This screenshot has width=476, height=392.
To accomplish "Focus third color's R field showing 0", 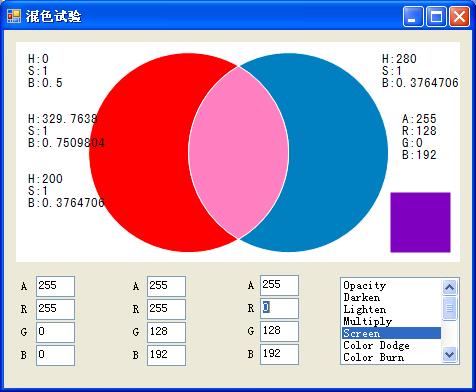I will point(279,308).
